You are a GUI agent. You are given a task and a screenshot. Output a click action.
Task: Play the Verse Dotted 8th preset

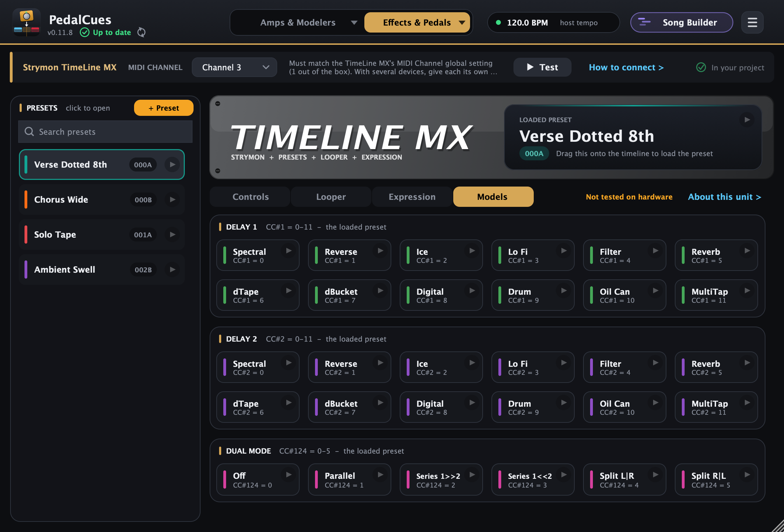pos(172,164)
